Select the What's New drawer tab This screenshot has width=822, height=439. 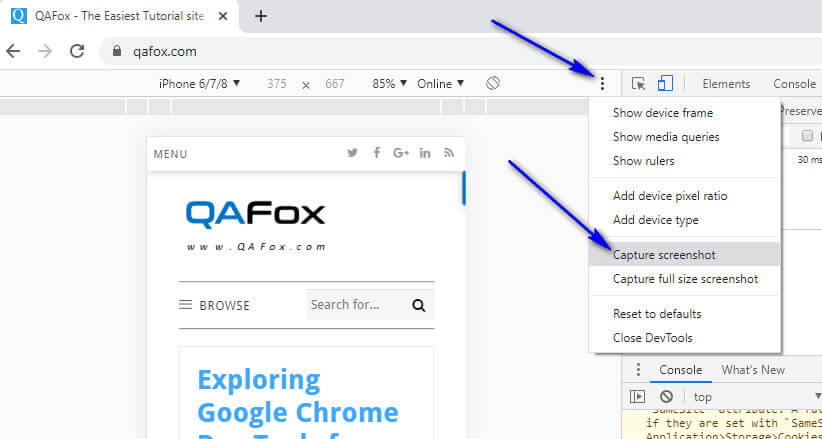[x=753, y=370]
